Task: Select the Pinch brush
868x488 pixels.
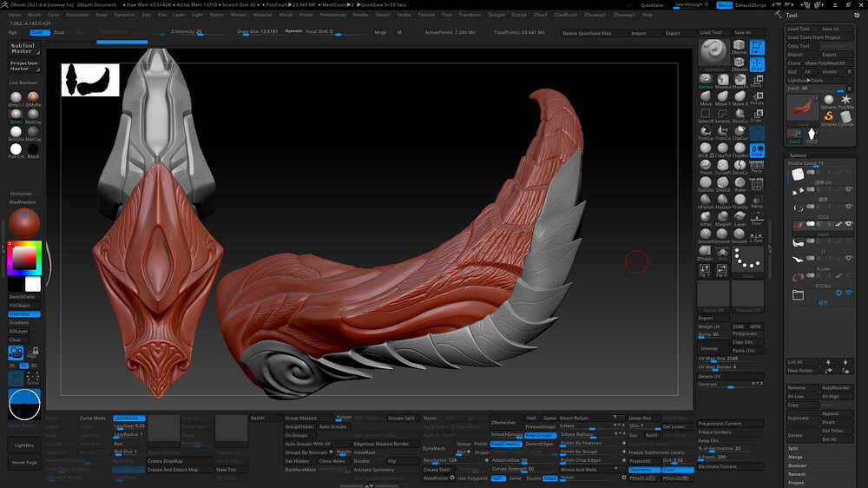Action: click(705, 166)
